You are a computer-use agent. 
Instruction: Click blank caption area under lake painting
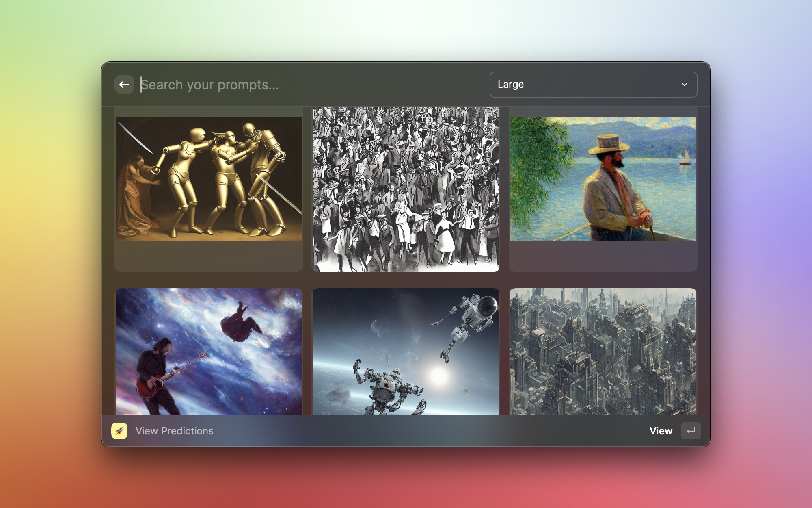click(x=603, y=256)
